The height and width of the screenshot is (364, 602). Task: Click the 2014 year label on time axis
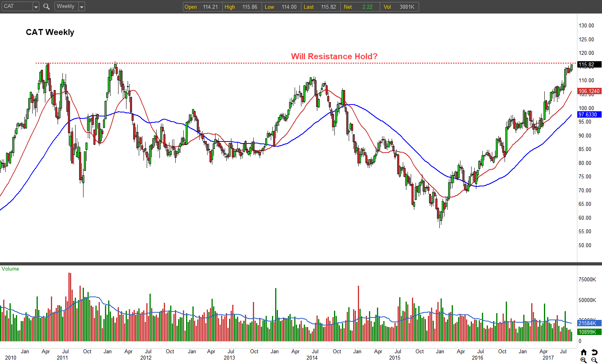[312, 358]
